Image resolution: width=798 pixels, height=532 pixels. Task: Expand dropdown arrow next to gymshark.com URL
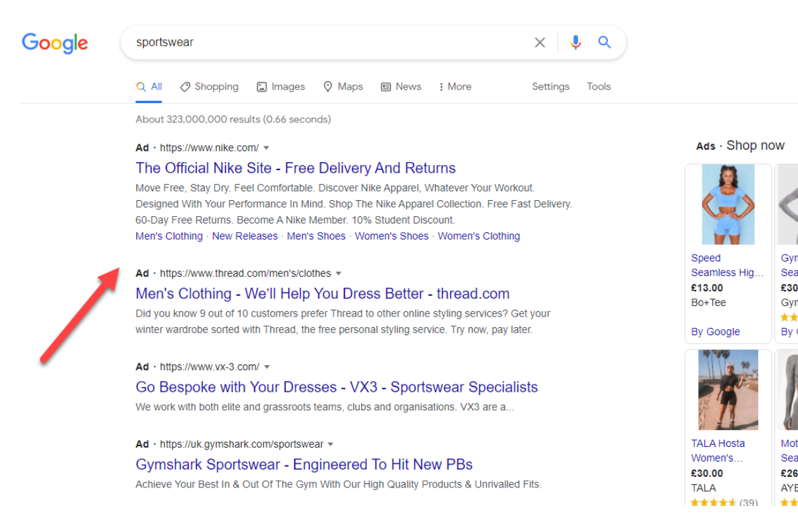pyautogui.click(x=331, y=444)
